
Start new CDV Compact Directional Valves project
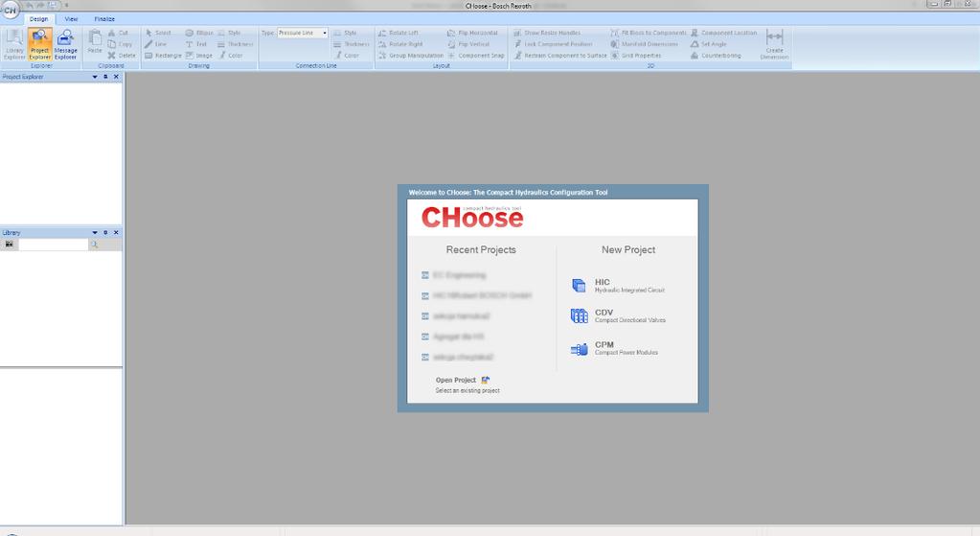[618, 315]
